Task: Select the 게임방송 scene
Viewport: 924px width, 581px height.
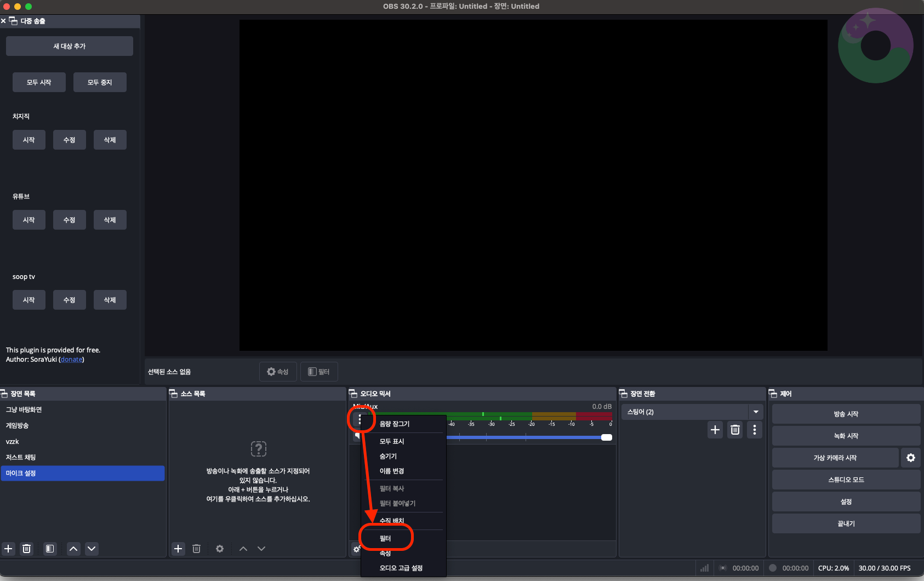Action: [x=83, y=425]
